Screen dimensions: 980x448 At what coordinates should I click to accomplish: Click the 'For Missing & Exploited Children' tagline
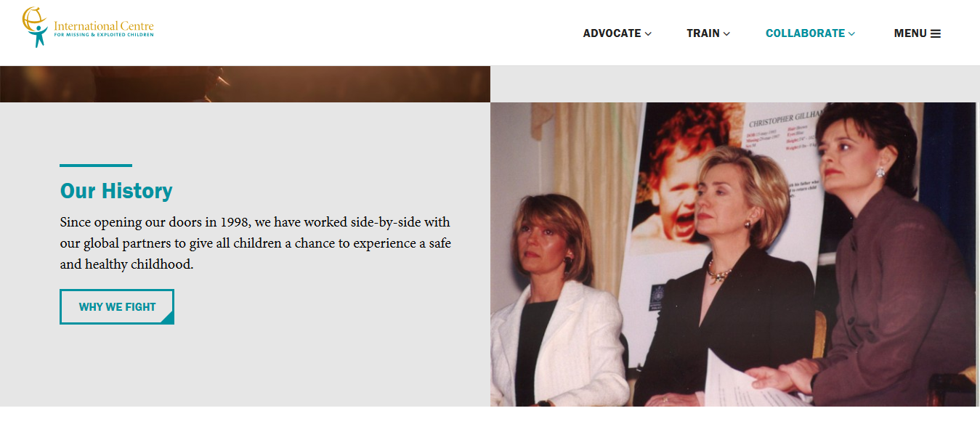tap(104, 35)
